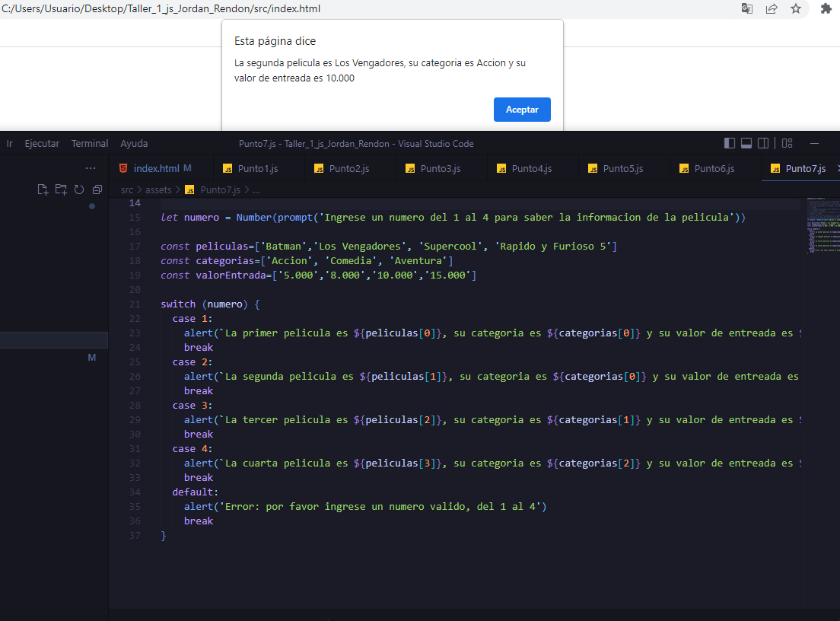Select the Punto7.js tab
The height and width of the screenshot is (621, 840).
(x=800, y=168)
